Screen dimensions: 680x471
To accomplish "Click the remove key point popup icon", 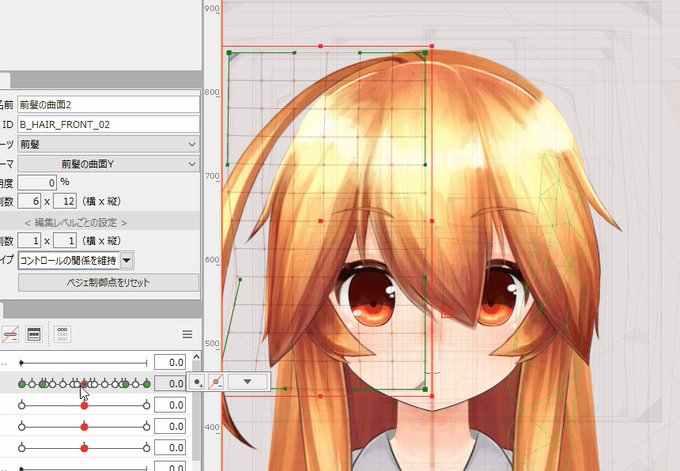I will pos(216,382).
